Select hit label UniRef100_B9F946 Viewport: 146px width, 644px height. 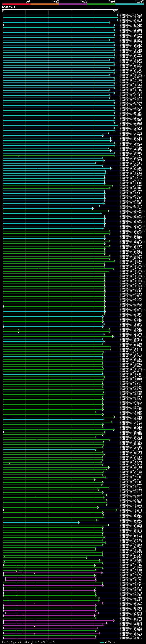[131, 208]
